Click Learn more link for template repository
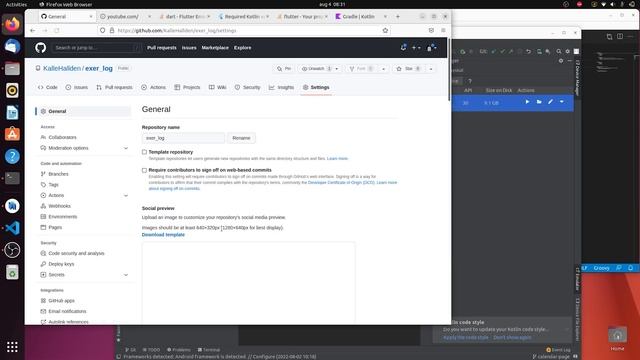This screenshot has width=640, height=360. [x=337, y=158]
